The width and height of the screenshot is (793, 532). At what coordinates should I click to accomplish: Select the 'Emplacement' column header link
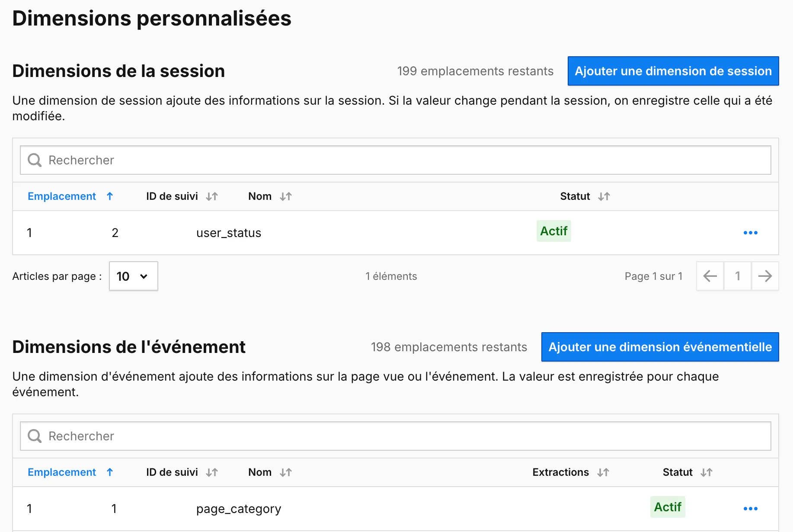click(x=61, y=196)
